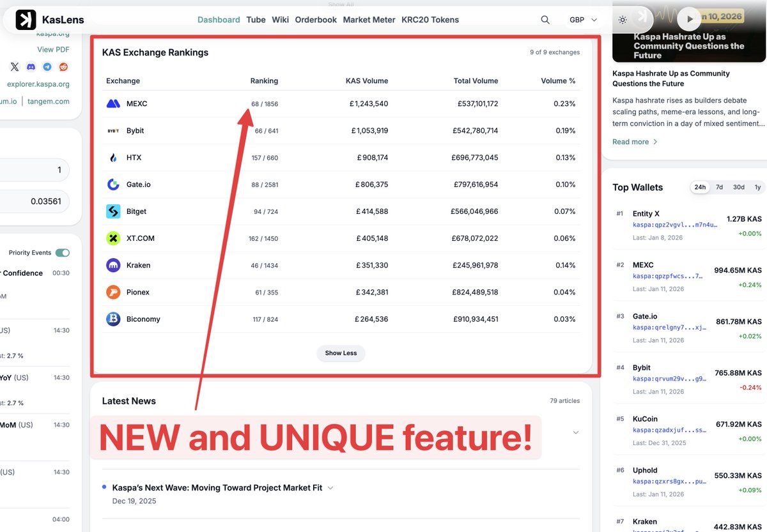Click Biconomy total volume £910,934,451
Screen dimensions: 767x532
pyautogui.click(x=476, y=319)
